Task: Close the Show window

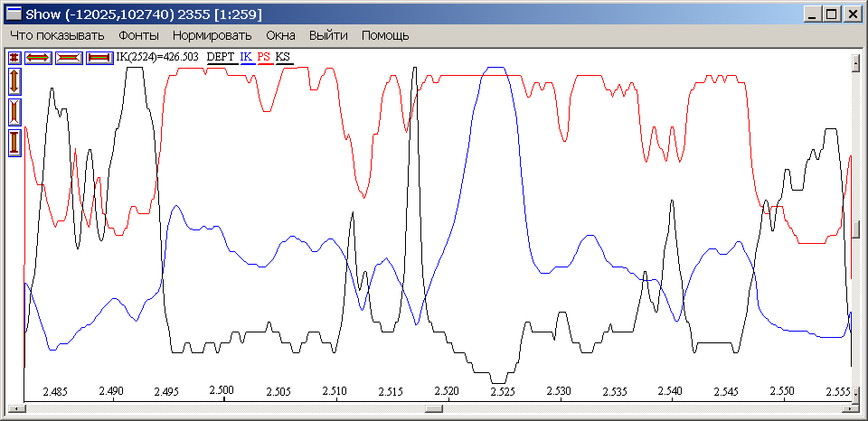Action: tap(852, 14)
